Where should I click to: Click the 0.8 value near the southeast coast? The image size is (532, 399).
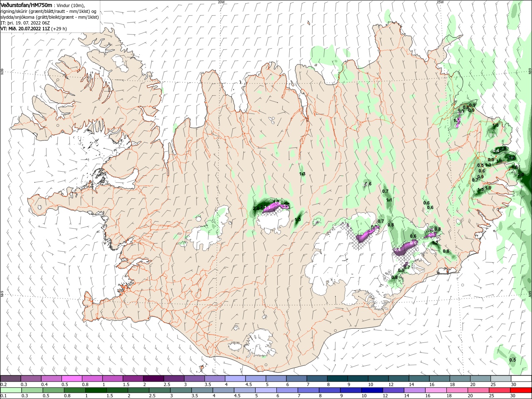coord(446,251)
